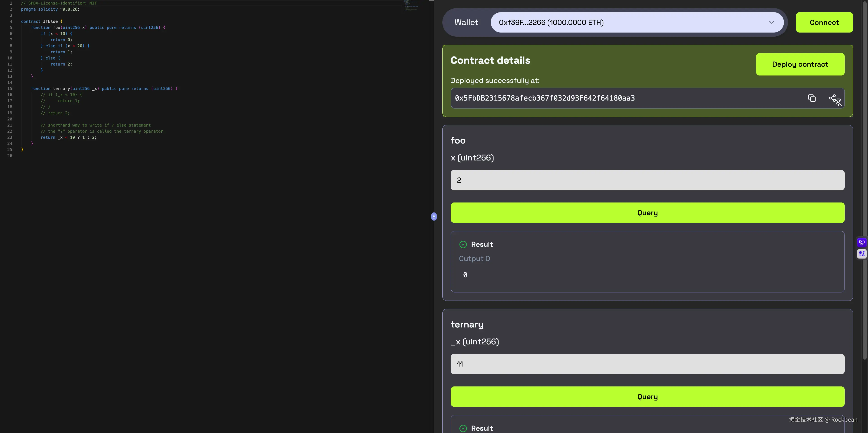Run Query for the ternary function

point(647,397)
